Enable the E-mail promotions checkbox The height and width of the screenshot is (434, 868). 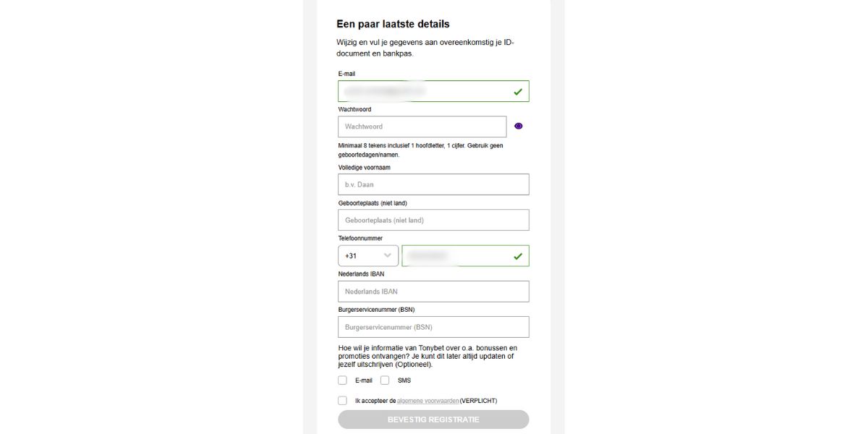click(x=344, y=378)
